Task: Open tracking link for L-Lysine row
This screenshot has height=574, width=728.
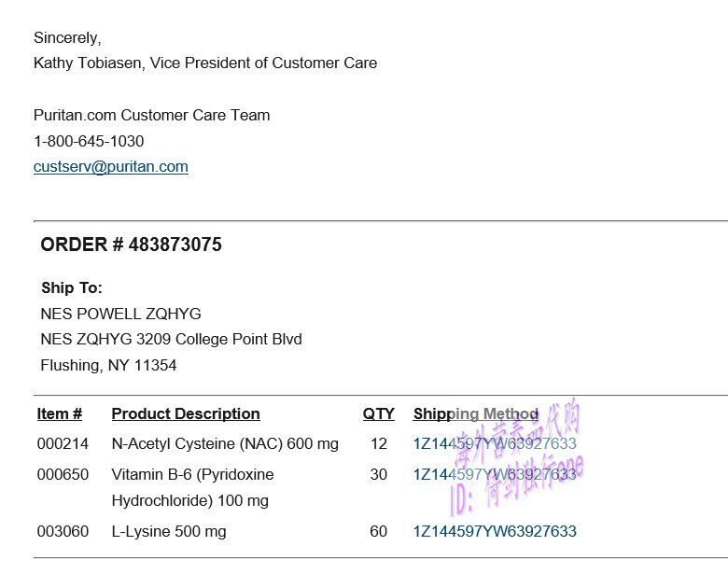Action: 495,531
